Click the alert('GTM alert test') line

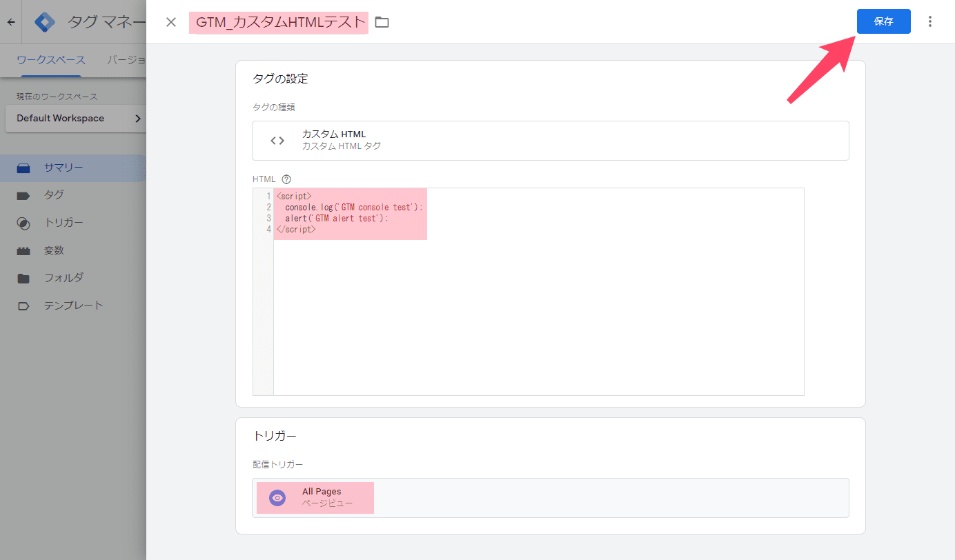click(x=337, y=218)
